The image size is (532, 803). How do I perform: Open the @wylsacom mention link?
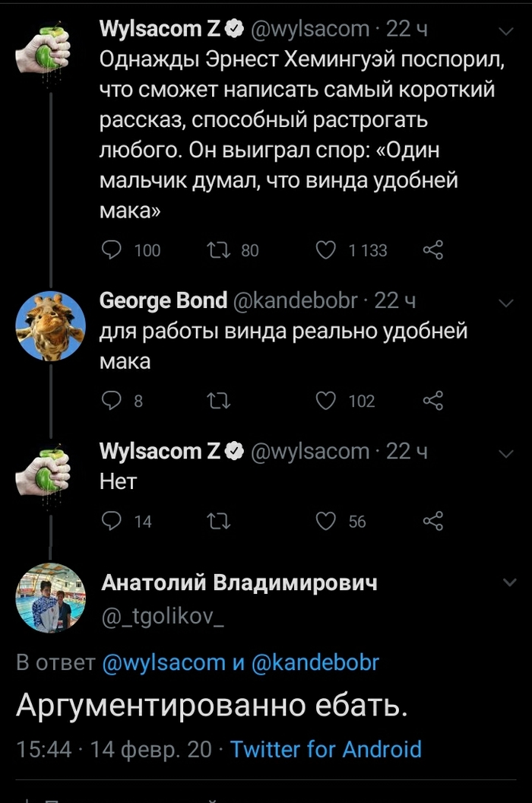point(163,662)
